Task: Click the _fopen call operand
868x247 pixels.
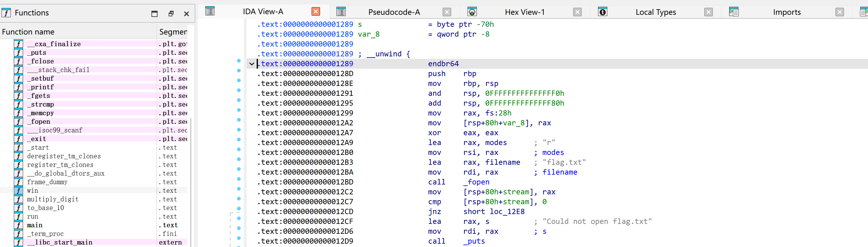Action: pyautogui.click(x=476, y=182)
